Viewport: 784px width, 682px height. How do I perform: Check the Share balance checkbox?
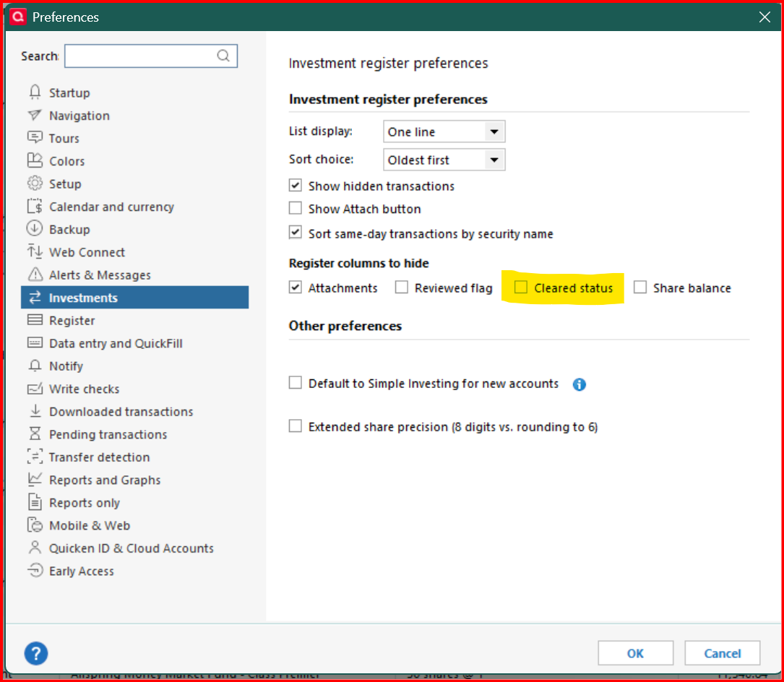(x=640, y=288)
